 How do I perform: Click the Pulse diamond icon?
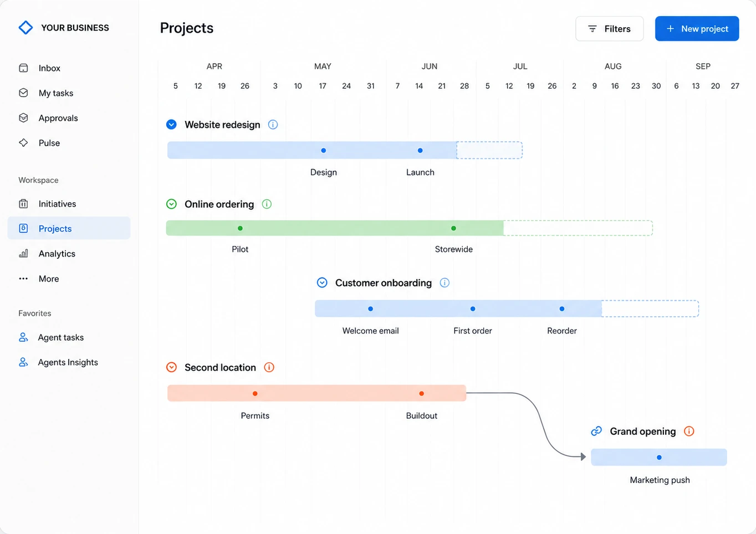pyautogui.click(x=23, y=143)
